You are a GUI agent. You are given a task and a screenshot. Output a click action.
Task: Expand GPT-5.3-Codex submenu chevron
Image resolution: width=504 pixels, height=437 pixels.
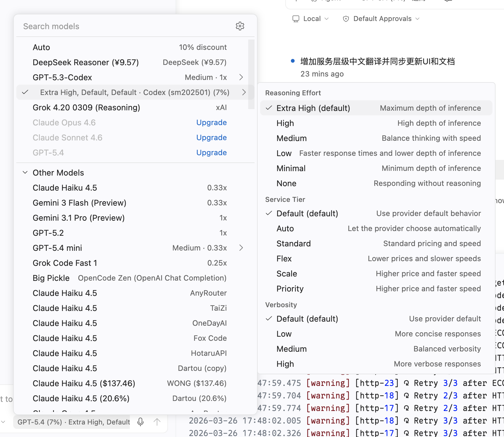[x=241, y=77]
